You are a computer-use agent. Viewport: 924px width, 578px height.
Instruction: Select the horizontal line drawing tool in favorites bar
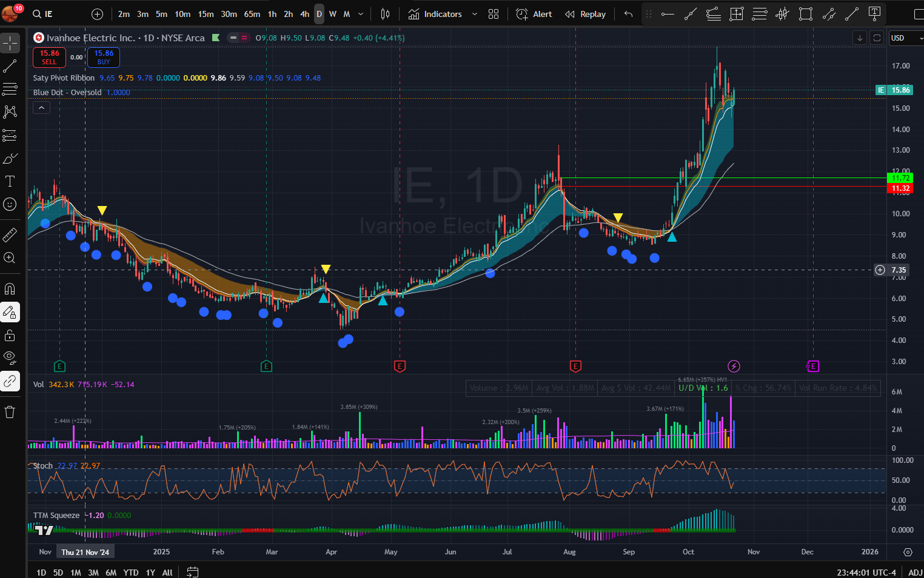(668, 14)
